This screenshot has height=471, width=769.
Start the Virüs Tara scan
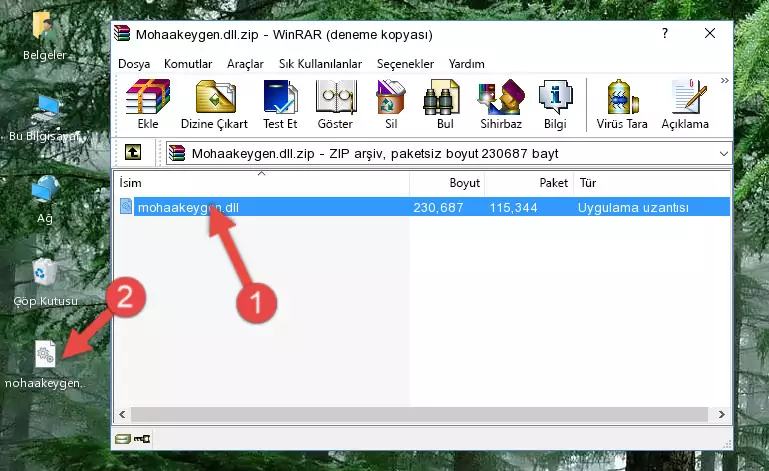click(622, 104)
